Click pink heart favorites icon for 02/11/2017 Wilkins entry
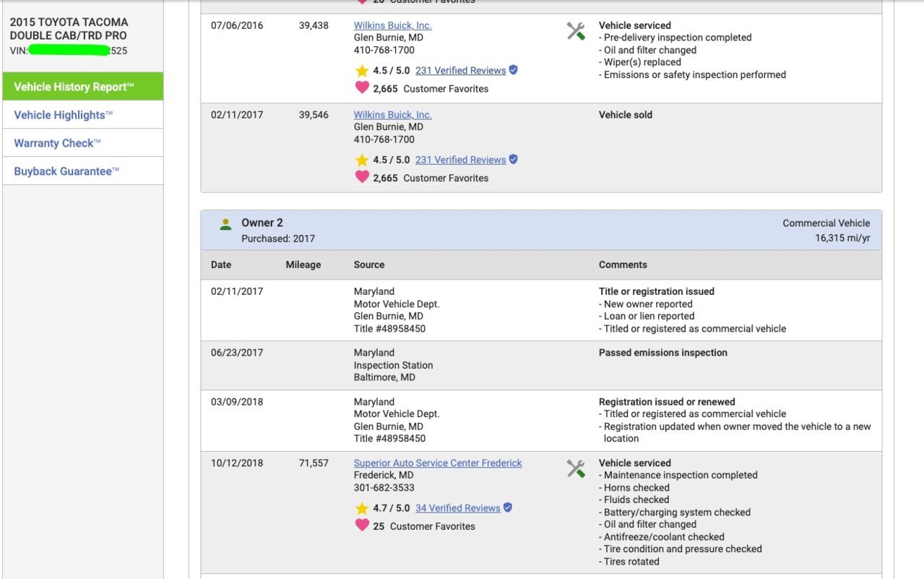The height and width of the screenshot is (579, 924). pyautogui.click(x=362, y=176)
